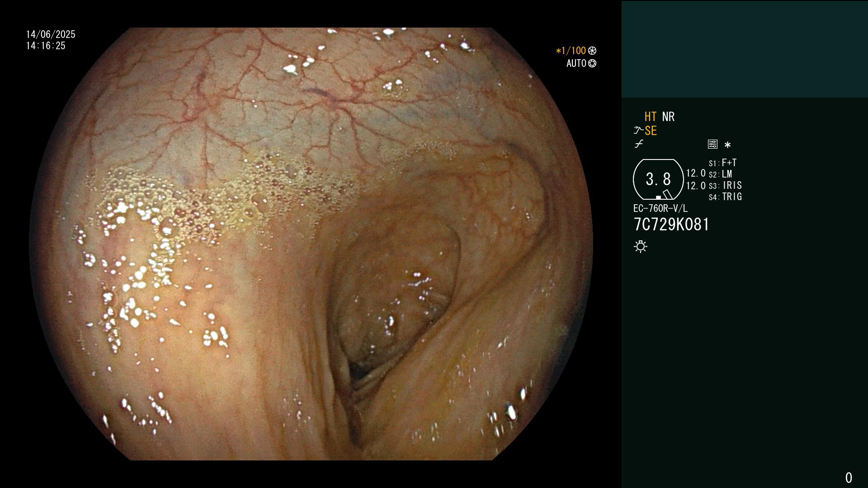Click the time stamp 14:16:25
The height and width of the screenshot is (488, 868).
46,46
